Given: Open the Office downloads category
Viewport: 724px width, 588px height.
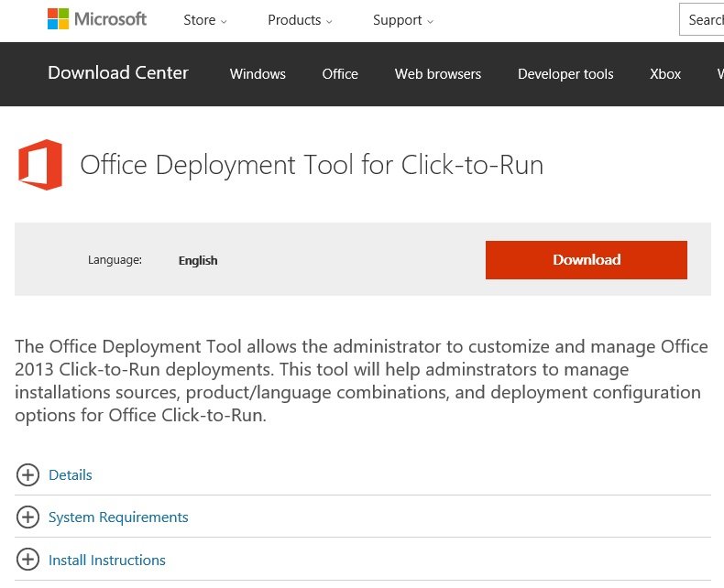Looking at the screenshot, I should tap(340, 74).
